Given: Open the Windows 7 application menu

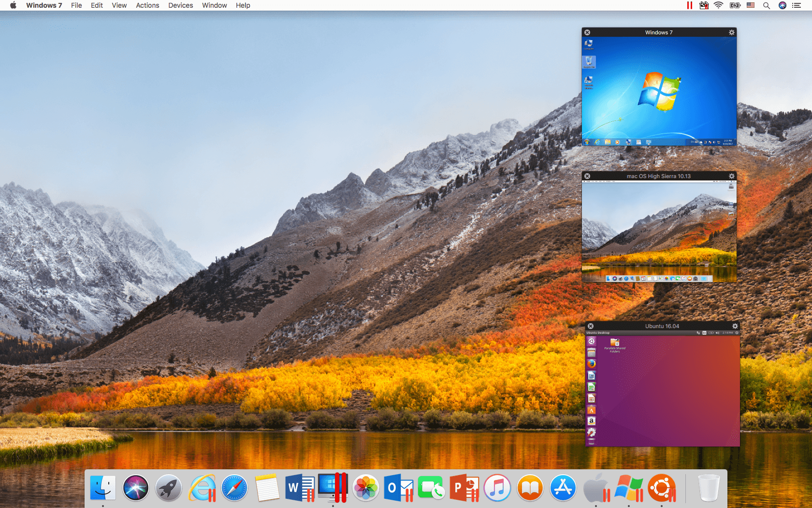Looking at the screenshot, I should (44, 5).
